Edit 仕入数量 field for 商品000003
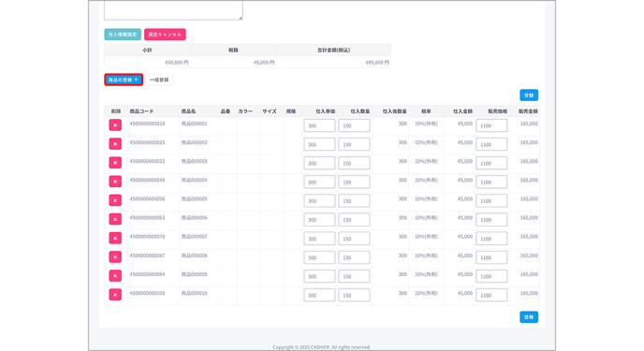This screenshot has height=351, width=644. pyautogui.click(x=354, y=164)
